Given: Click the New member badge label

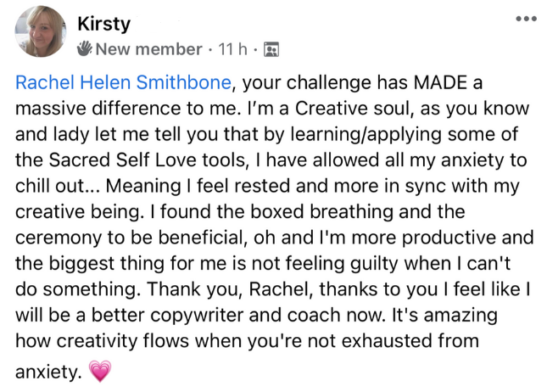Looking at the screenshot, I should pyautogui.click(x=149, y=49).
